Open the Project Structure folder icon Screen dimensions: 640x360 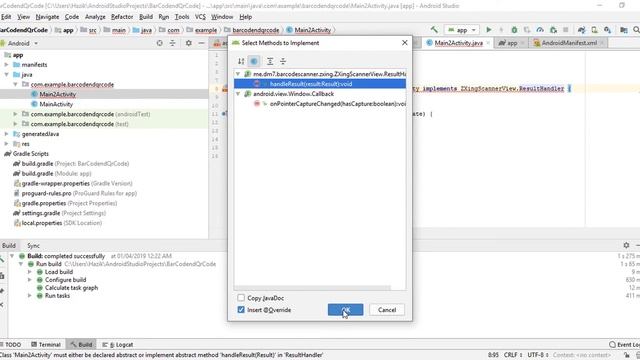click(624, 30)
